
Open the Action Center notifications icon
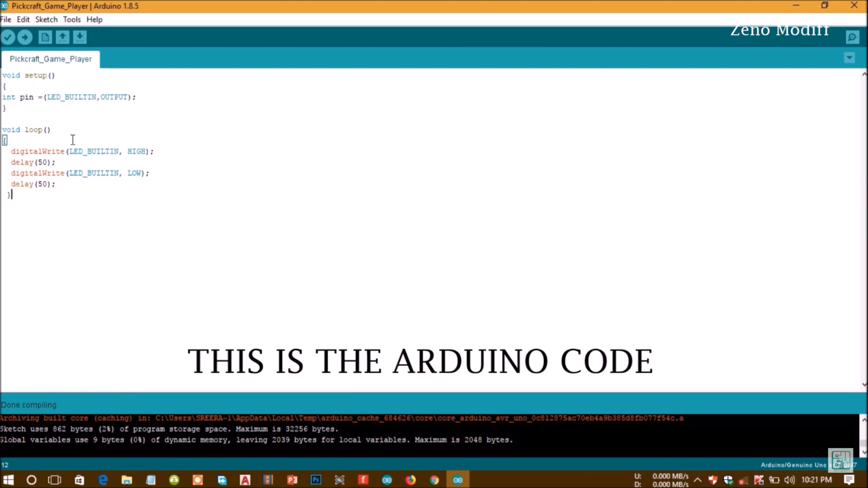(x=850, y=480)
